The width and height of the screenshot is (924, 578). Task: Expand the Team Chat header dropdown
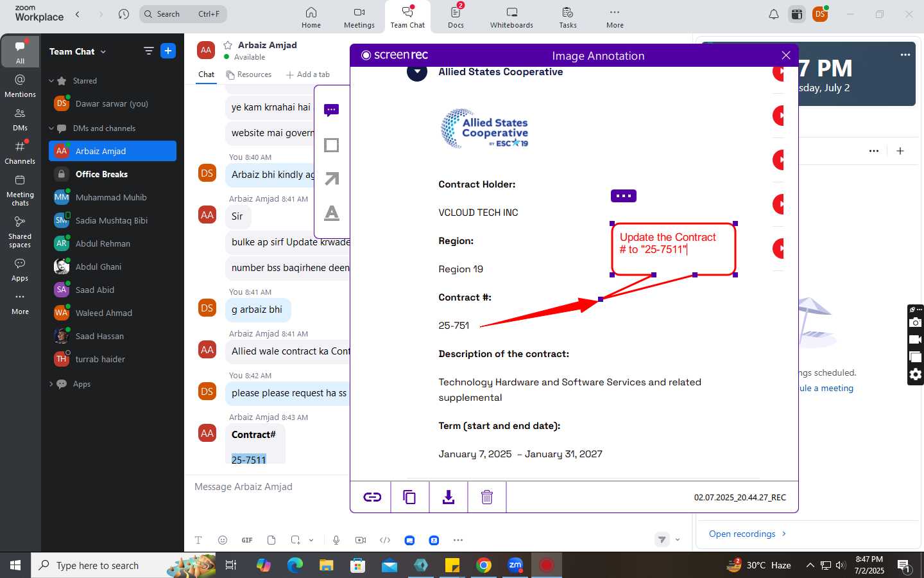(x=103, y=52)
